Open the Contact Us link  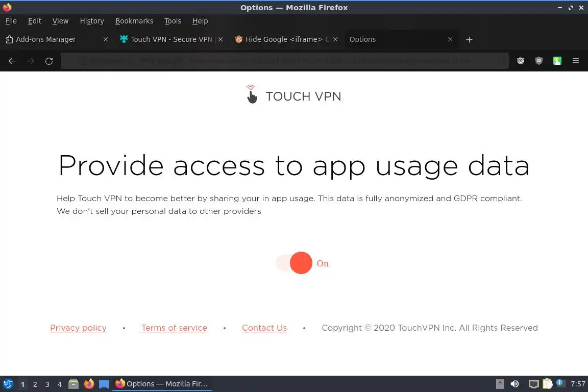pyautogui.click(x=264, y=328)
